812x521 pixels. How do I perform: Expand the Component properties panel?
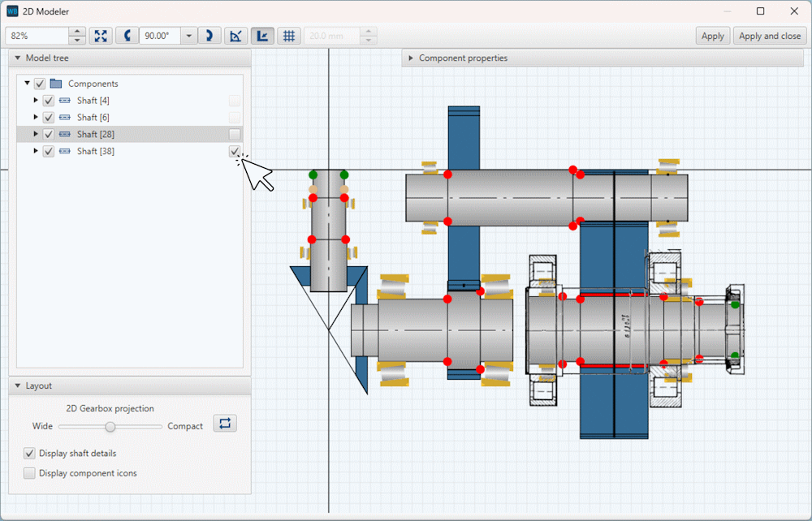pos(411,58)
